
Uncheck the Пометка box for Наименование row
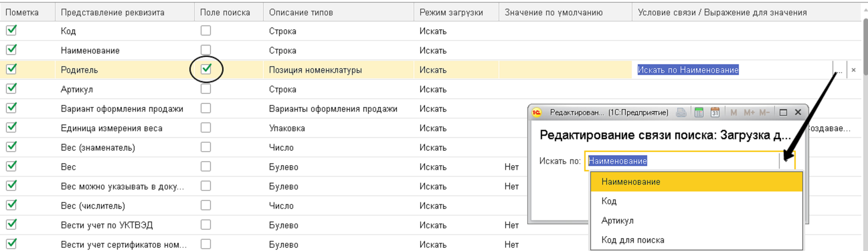11,50
